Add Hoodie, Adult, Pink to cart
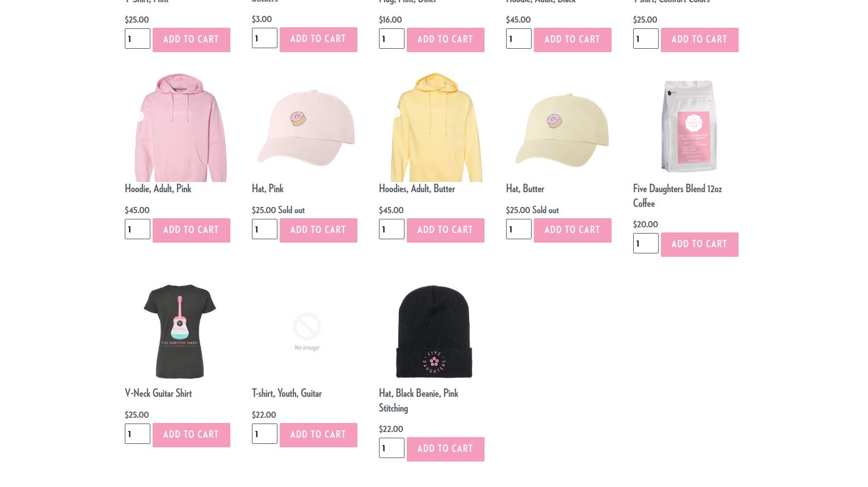Screen dimensions: 868x487 click(191, 230)
